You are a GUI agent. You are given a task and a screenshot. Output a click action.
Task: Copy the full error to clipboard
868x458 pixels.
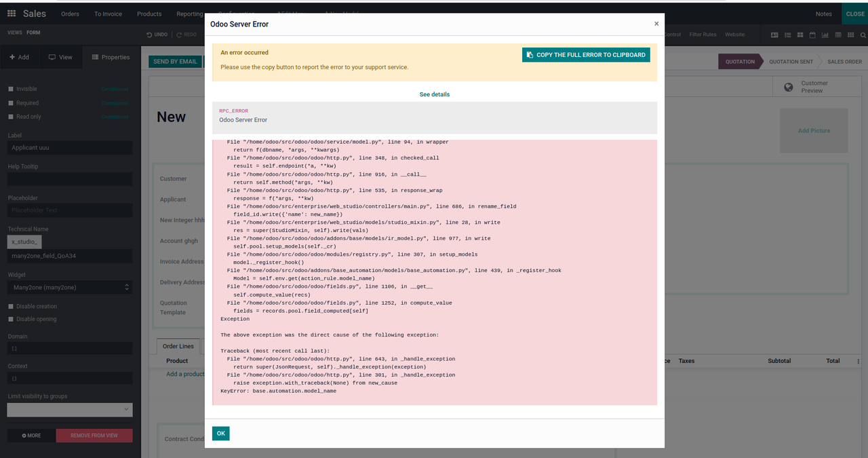(586, 55)
